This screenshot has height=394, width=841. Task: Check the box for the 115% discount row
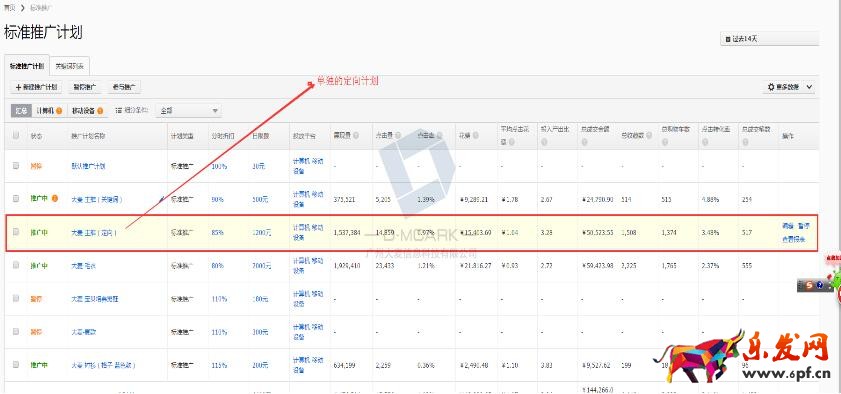tap(16, 365)
